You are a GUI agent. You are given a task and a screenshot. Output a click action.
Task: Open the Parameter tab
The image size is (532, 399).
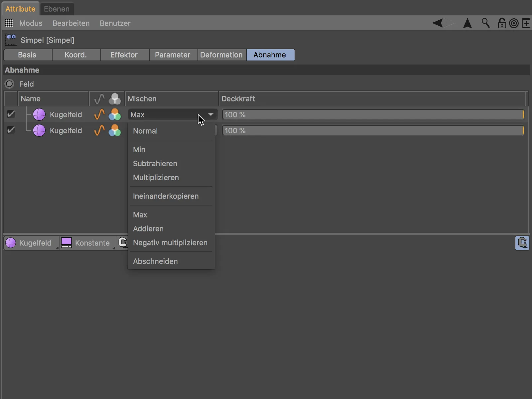coord(173,55)
